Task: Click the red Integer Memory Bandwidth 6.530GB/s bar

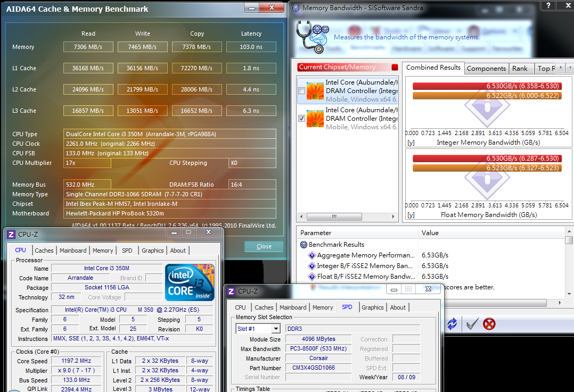Action: point(487,86)
